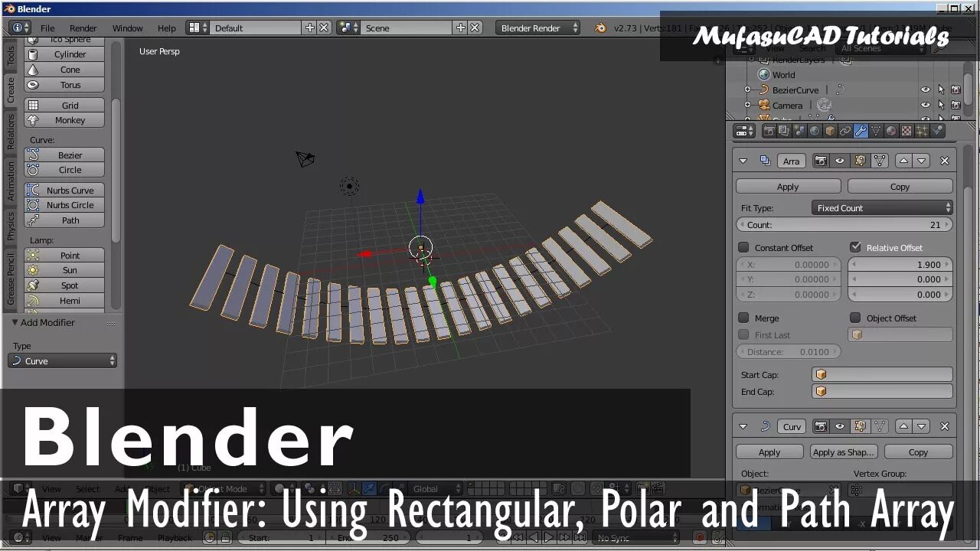Add a Cone mesh primitive
The width and height of the screenshot is (980, 551).
64,70
